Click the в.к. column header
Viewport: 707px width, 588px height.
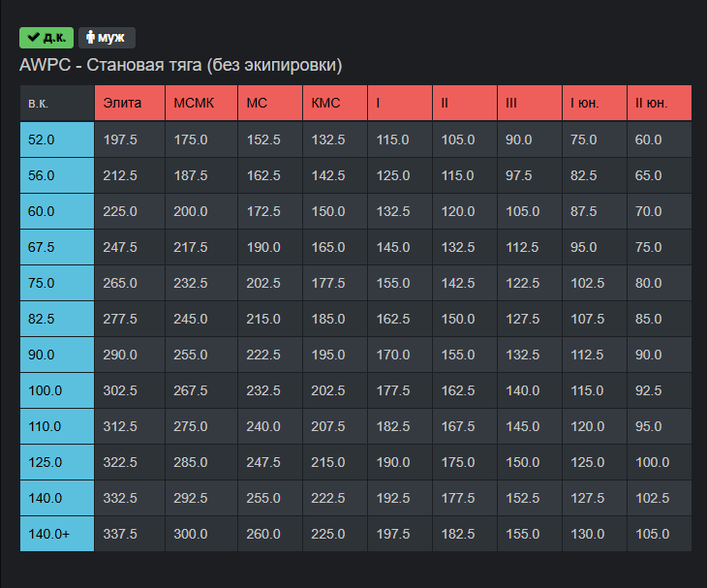pyautogui.click(x=57, y=103)
